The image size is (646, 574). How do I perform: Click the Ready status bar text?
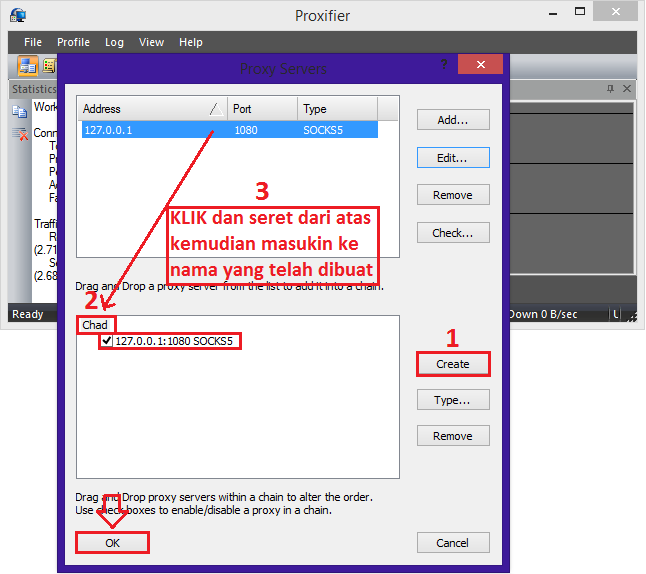tap(28, 314)
